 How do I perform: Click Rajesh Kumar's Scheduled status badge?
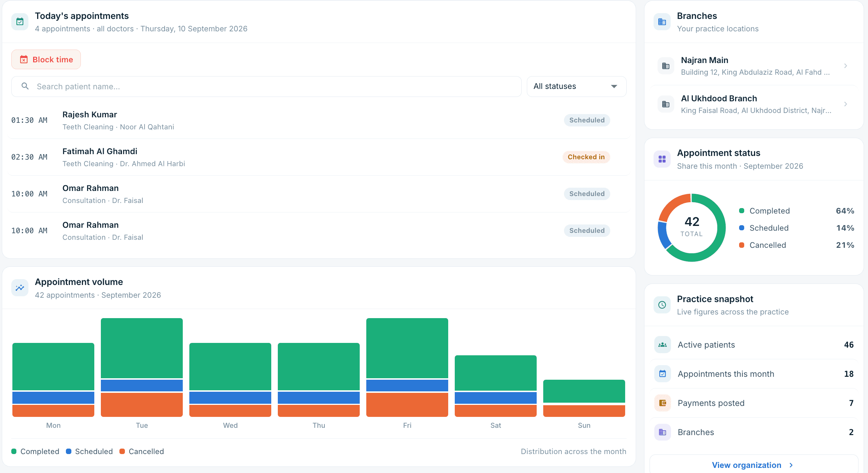pyautogui.click(x=587, y=120)
